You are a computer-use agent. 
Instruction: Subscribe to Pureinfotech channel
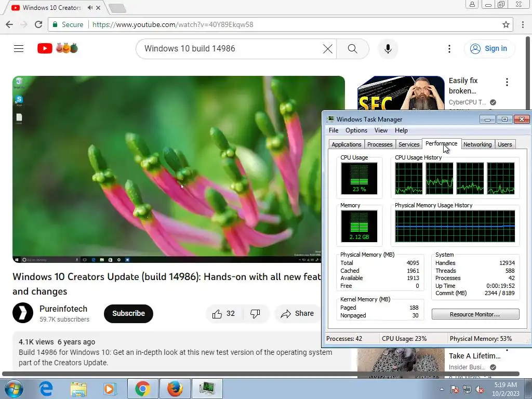point(129,313)
